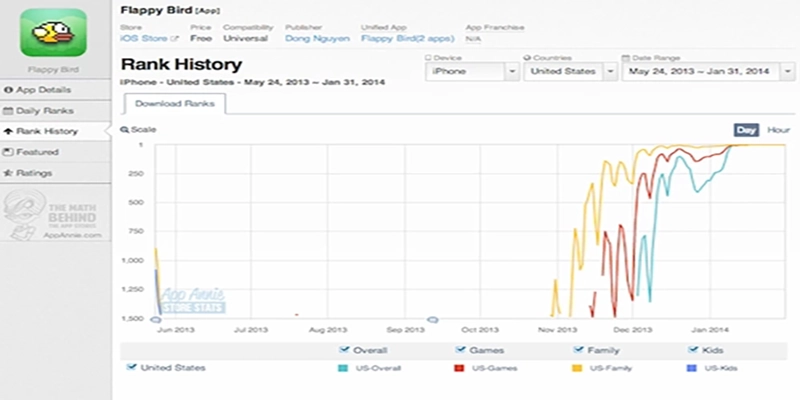Click the Countries globe icon
This screenshot has height=400, width=800.
click(x=528, y=58)
